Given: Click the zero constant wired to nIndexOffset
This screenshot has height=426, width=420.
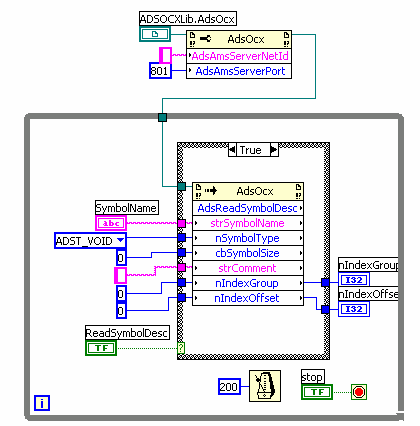Looking at the screenshot, I should [121, 311].
